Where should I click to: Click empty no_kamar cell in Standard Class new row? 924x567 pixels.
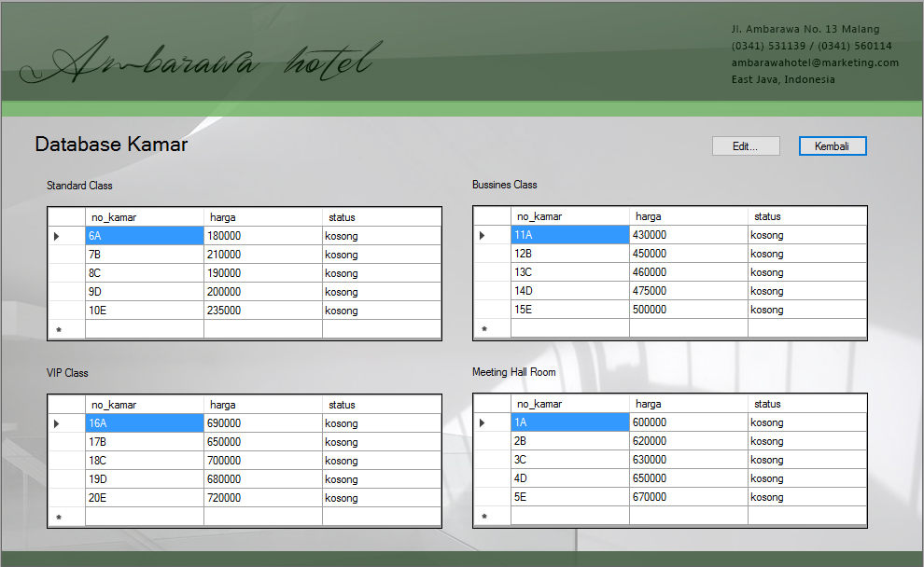[144, 329]
